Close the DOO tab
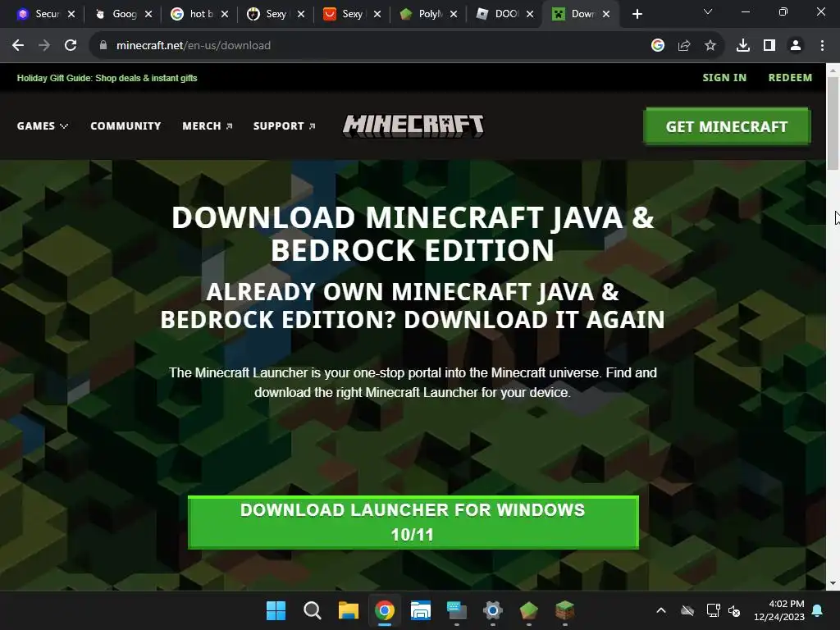Viewport: 840px width, 630px height. [x=530, y=15]
